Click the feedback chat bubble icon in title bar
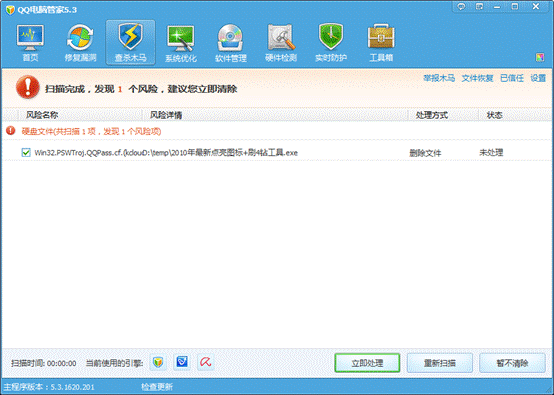 (x=461, y=6)
